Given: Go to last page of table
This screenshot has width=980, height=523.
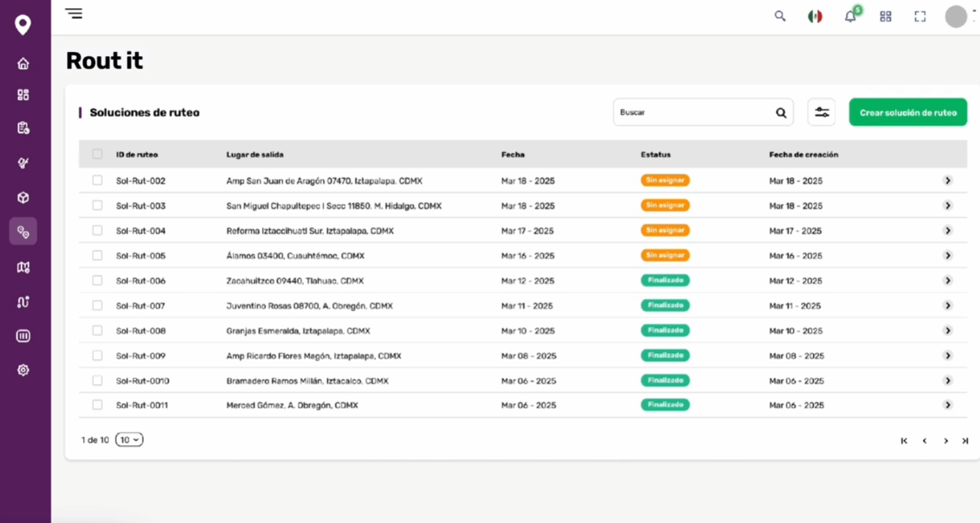Looking at the screenshot, I should pos(965,441).
